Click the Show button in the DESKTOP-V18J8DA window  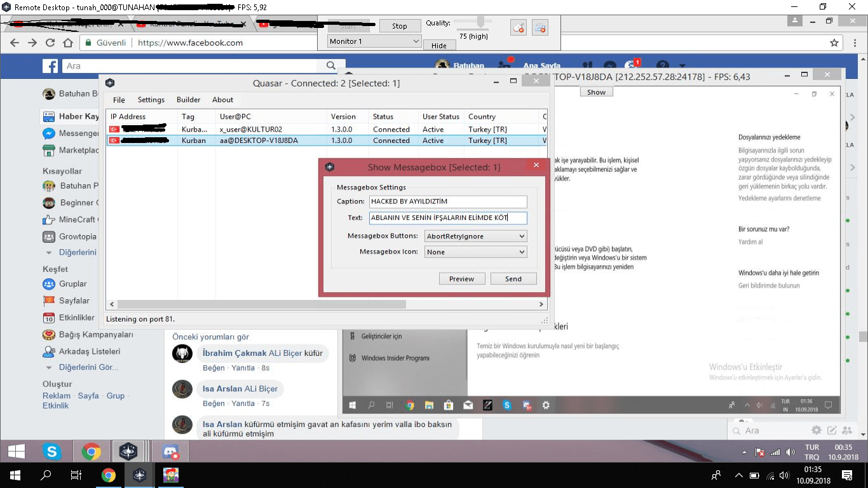point(596,92)
